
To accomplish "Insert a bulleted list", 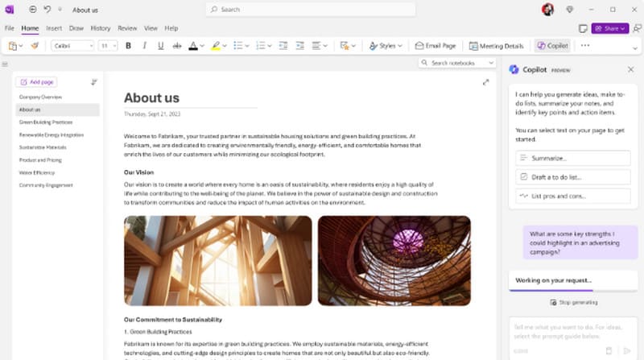I will click(x=237, y=46).
